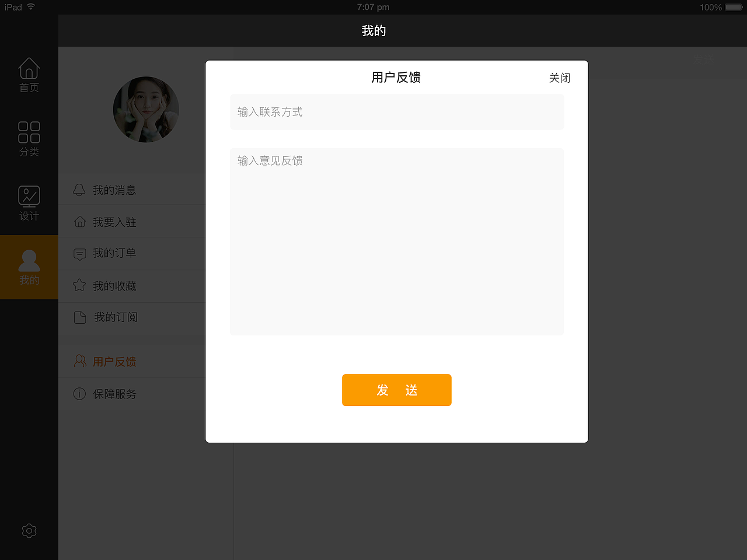Focus the 输入联系方式 contact field
The height and width of the screenshot is (560, 747).
(x=397, y=111)
